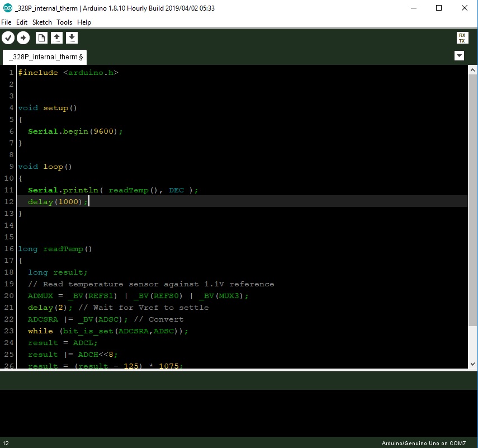Image resolution: width=478 pixels, height=448 pixels.
Task: Click on 'void loop()' line
Action: click(45, 167)
